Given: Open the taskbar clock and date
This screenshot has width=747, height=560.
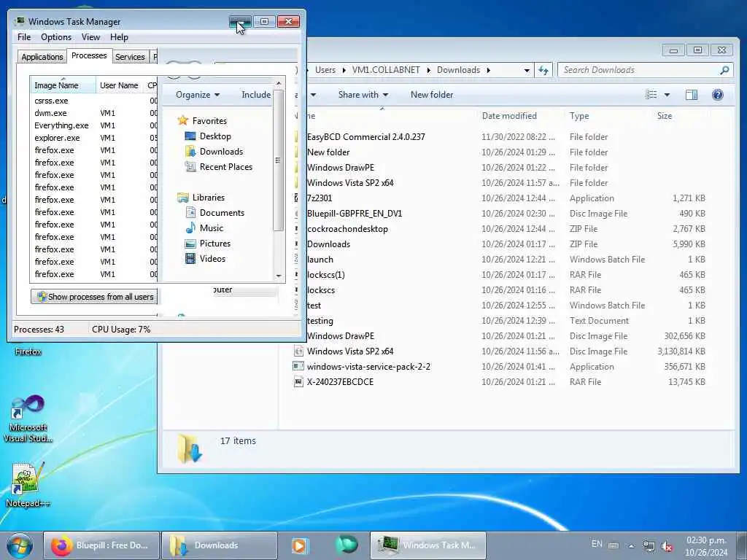Looking at the screenshot, I should coord(706,546).
